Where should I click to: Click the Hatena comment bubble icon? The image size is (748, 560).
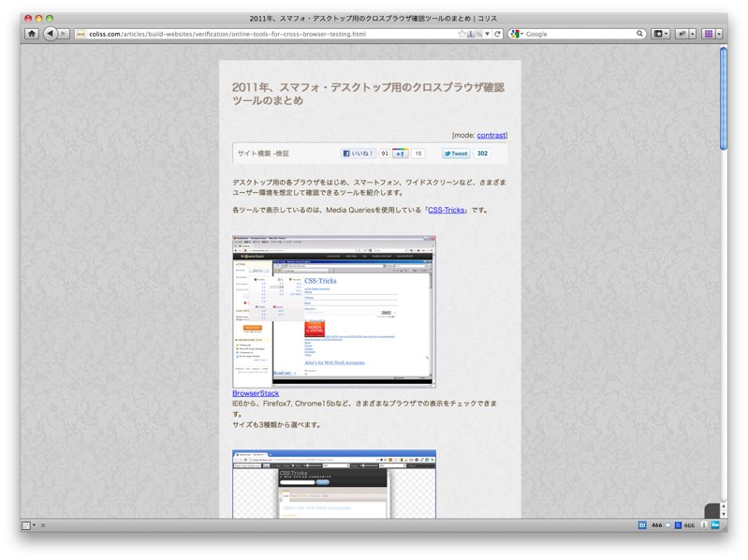pos(667,525)
